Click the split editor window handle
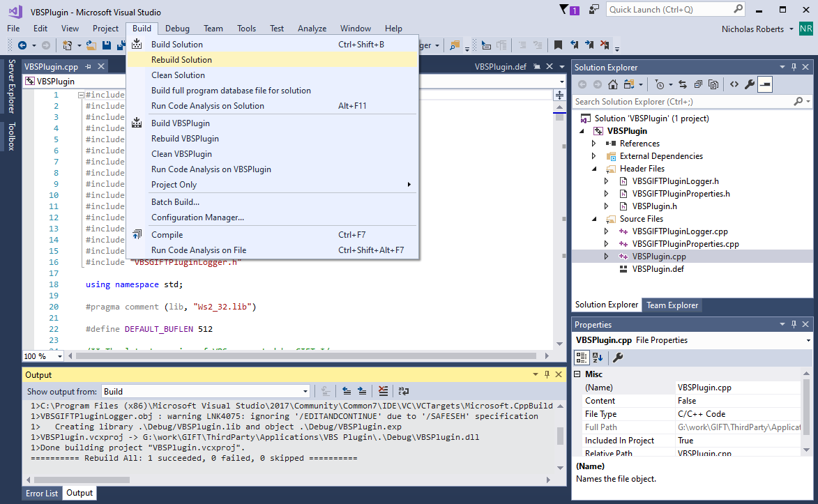The height and width of the screenshot is (504, 818). coord(559,96)
